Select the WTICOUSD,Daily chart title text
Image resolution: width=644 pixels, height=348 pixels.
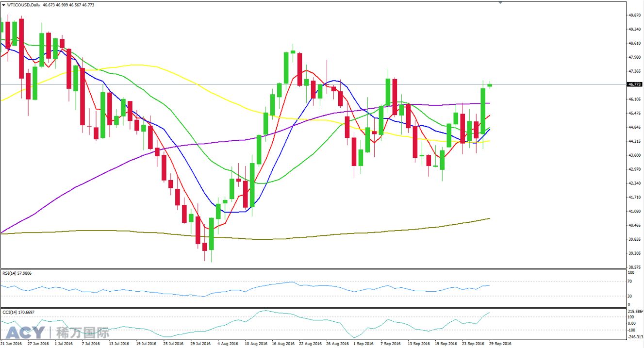tap(24, 5)
